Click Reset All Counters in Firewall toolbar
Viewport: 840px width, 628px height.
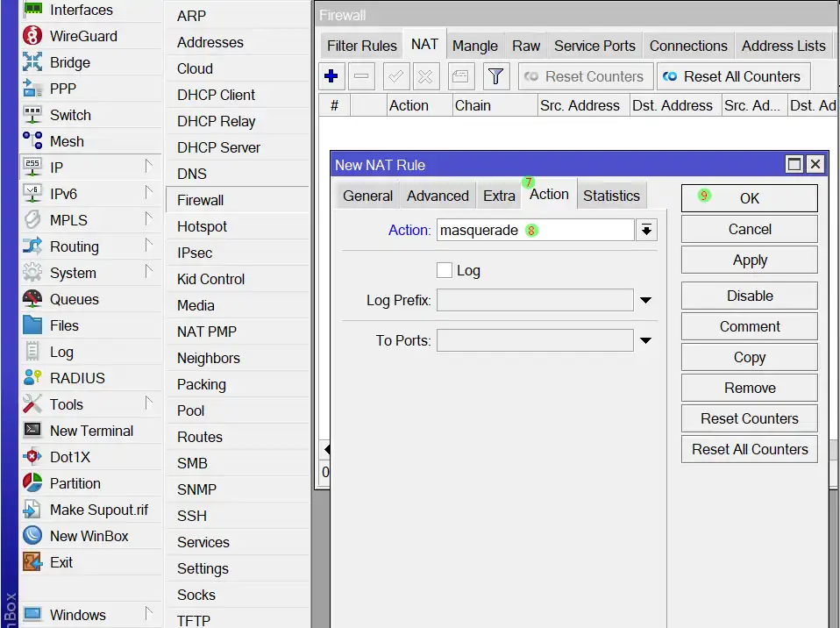pos(733,76)
